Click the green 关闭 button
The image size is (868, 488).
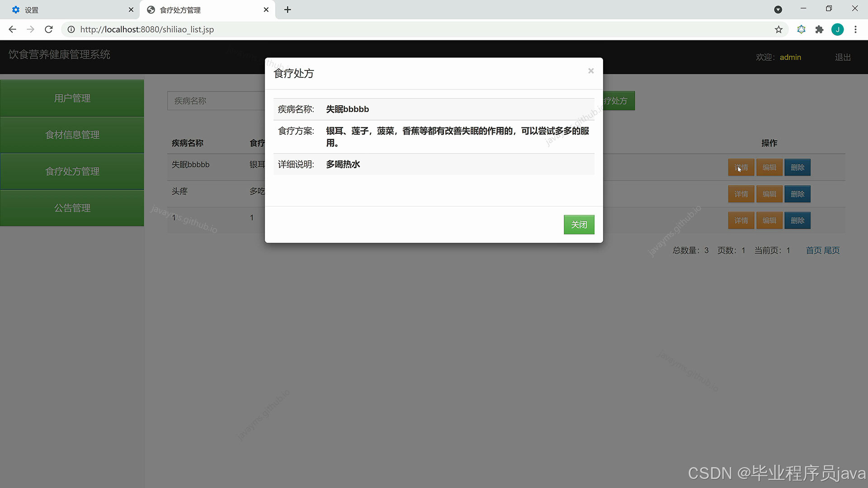point(579,225)
